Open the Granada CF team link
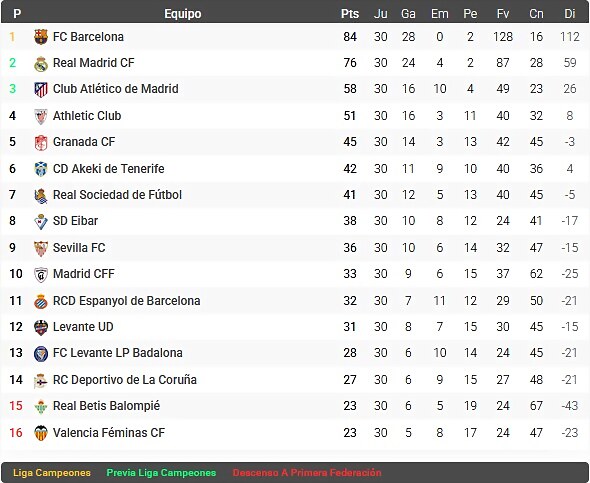Screen dimensions: 590x483 click(x=84, y=142)
